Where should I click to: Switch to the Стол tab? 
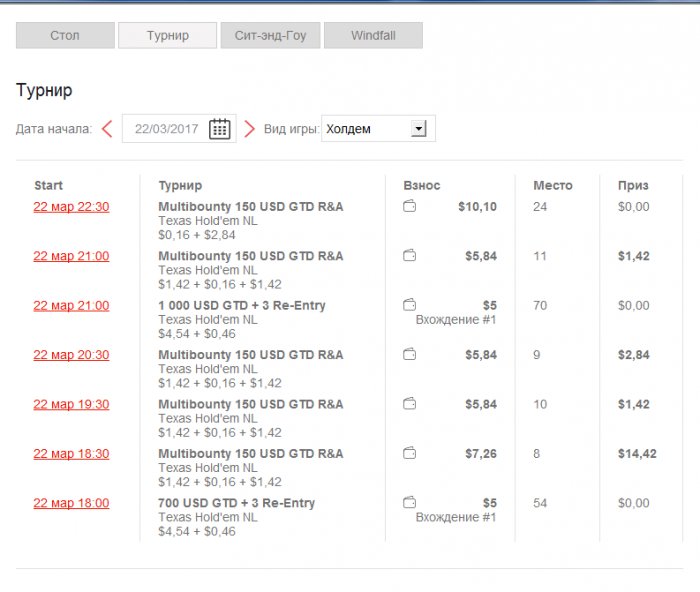pos(65,36)
